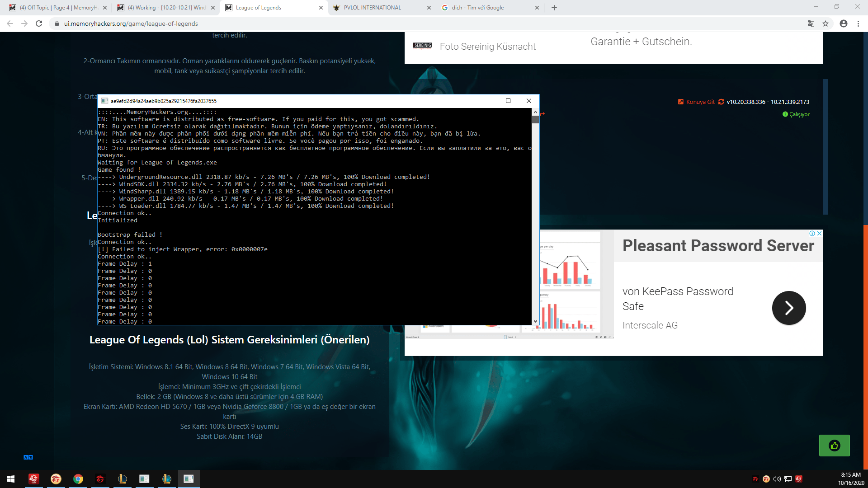Click 'Waiting for League of Legends.exe' line

157,163
